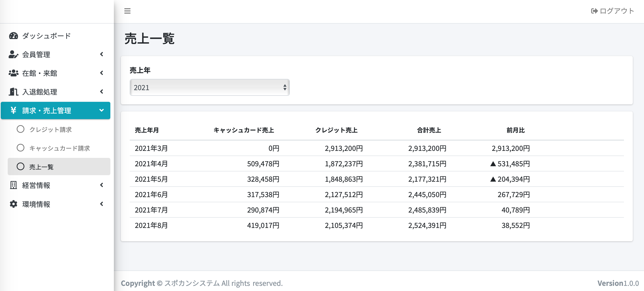
Task: Toggle the hamburger sidebar menu icon
Action: [x=127, y=11]
